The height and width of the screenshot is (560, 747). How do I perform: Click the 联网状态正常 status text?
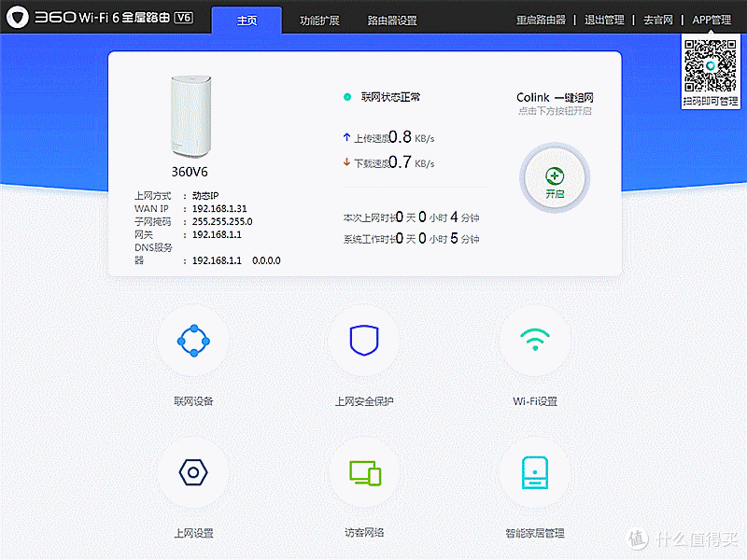point(390,97)
